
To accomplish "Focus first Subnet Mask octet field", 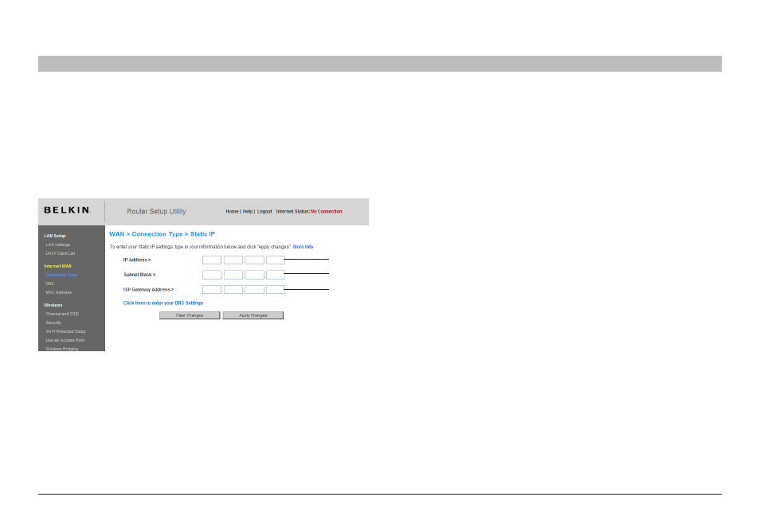I will click(x=212, y=275).
